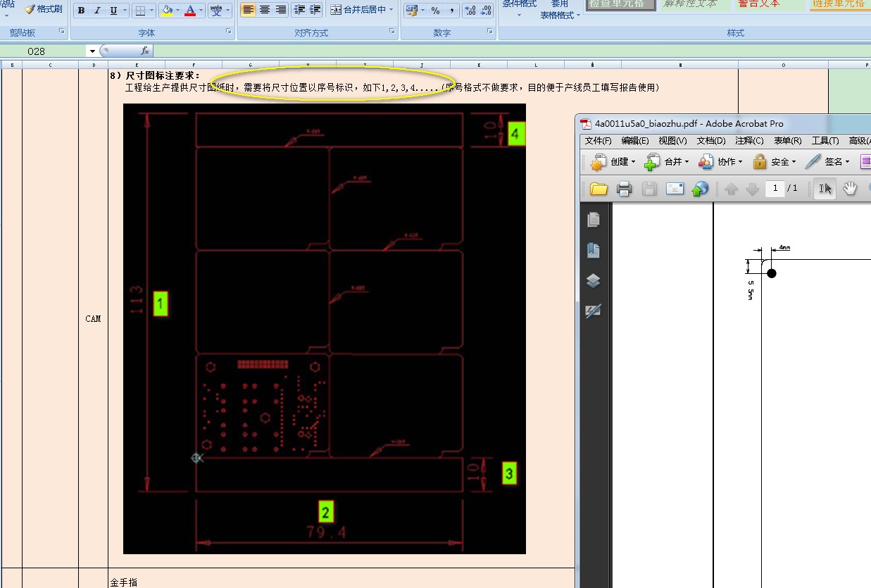Apply Explanatory Text (解释性文本) style
Image resolution: width=871 pixels, height=588 pixels.
point(694,4)
